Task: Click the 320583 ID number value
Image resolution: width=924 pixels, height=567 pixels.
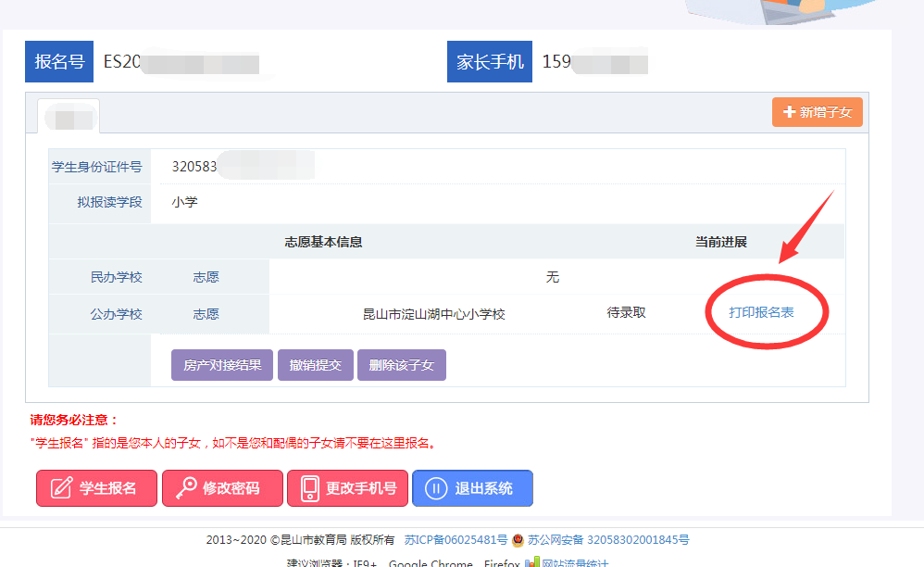Action: tap(194, 167)
